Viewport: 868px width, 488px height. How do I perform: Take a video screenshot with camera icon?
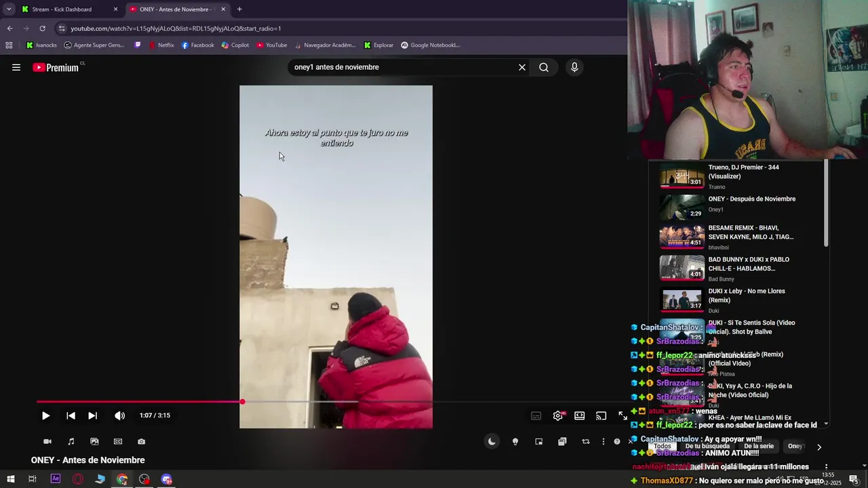coord(141,441)
